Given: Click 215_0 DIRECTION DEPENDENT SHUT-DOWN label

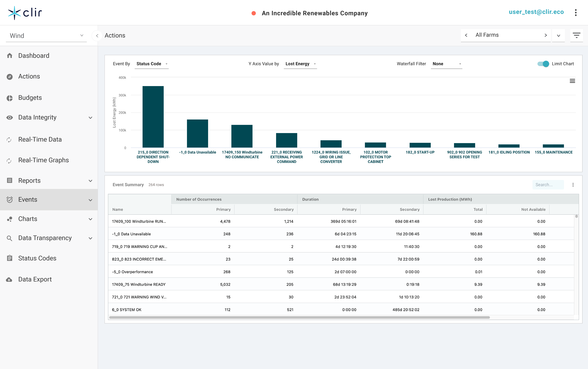Looking at the screenshot, I should tap(153, 157).
